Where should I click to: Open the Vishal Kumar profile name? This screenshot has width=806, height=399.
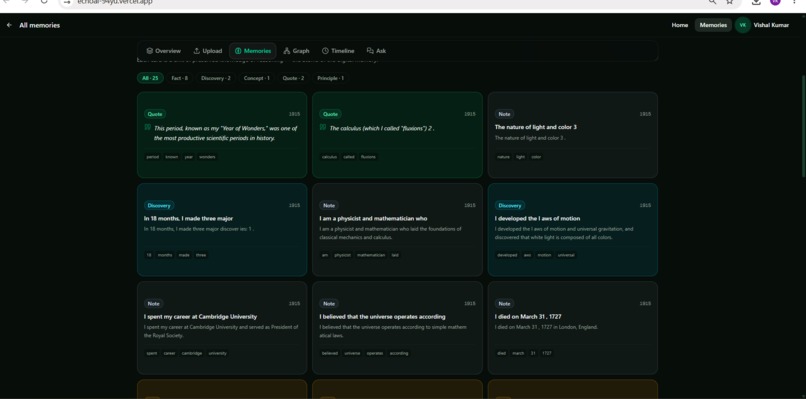(771, 25)
